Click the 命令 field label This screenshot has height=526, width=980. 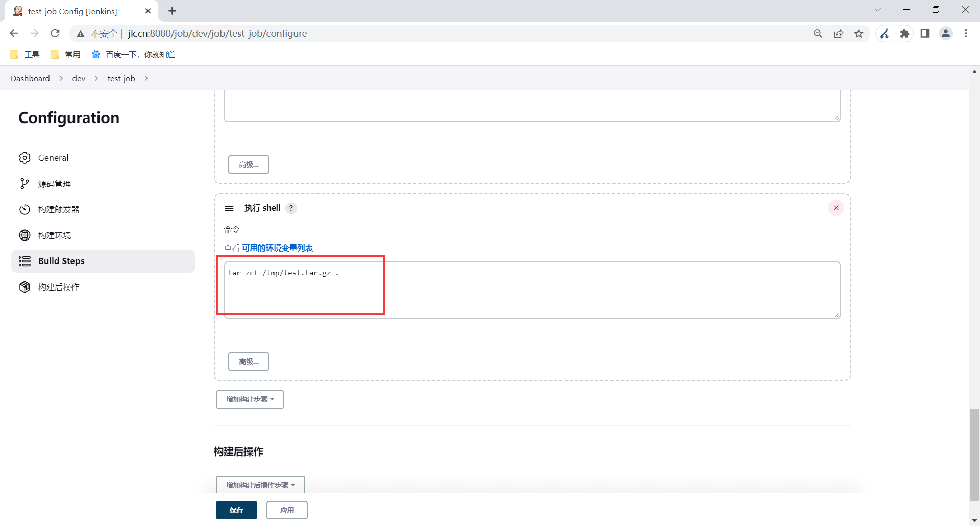tap(232, 229)
